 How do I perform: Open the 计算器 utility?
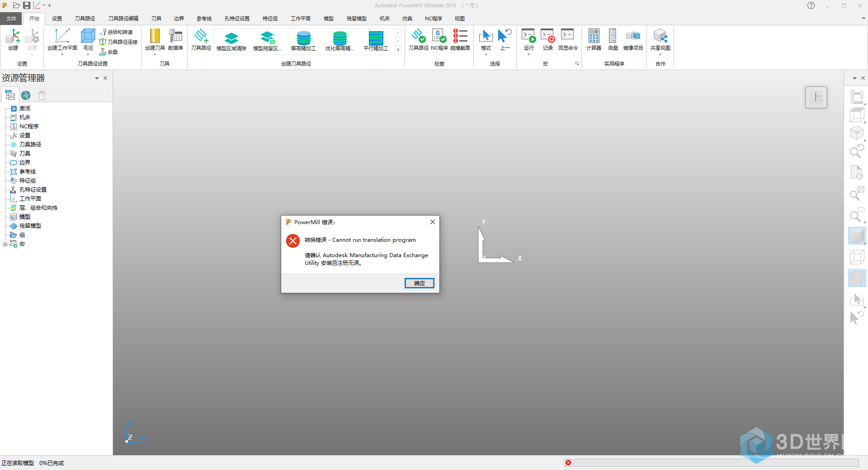(x=594, y=40)
